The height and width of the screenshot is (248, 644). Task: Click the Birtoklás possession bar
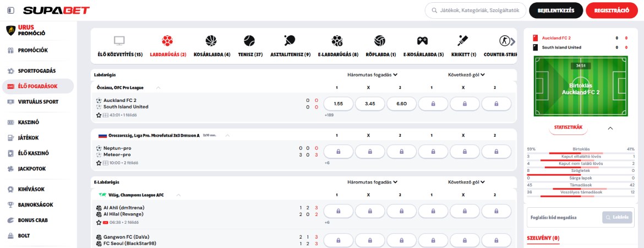581,153
